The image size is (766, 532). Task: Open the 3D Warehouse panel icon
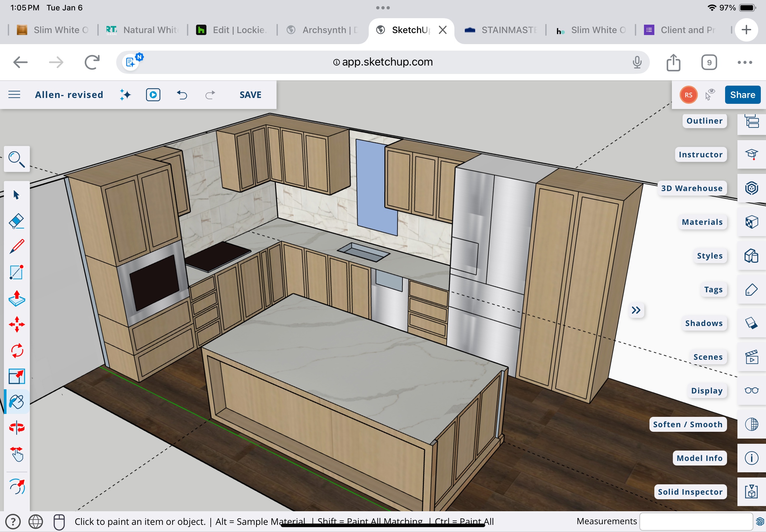pyautogui.click(x=751, y=188)
